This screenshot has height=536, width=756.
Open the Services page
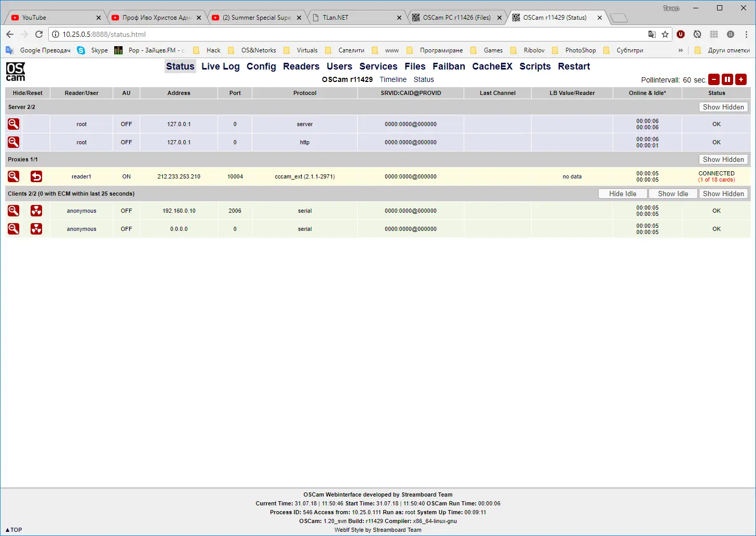(x=379, y=66)
